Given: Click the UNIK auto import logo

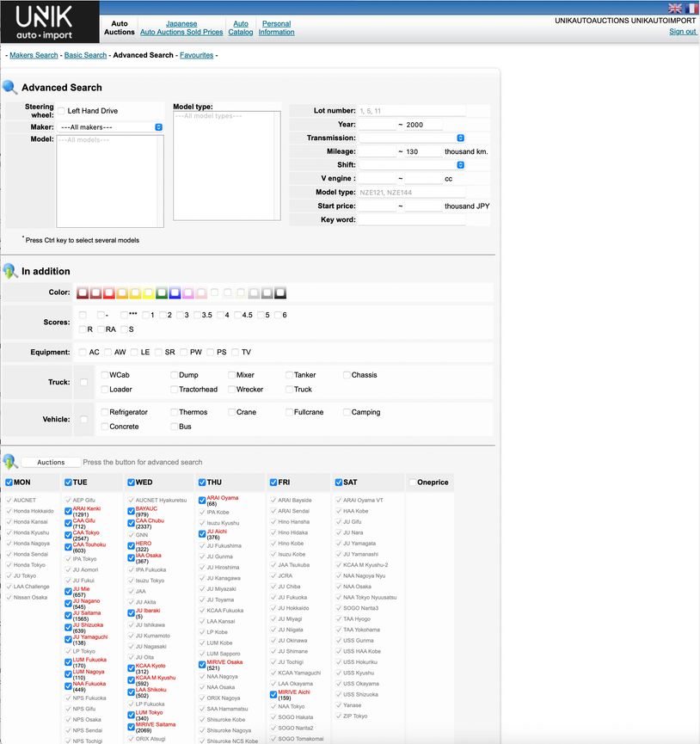Looking at the screenshot, I should point(50,22).
